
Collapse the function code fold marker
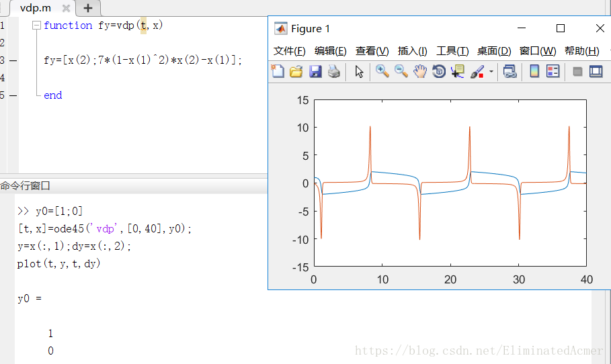click(x=36, y=26)
